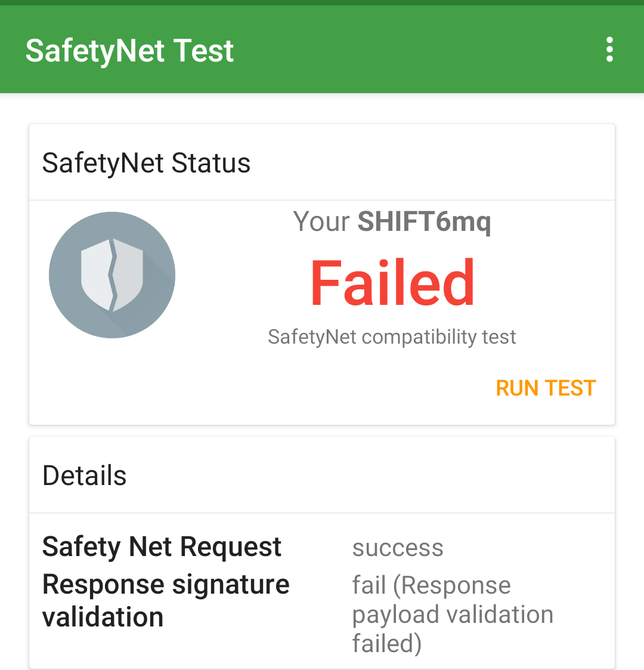Viewport: 644px width, 670px height.
Task: Tap the cracked shield status icon
Action: 112,275
